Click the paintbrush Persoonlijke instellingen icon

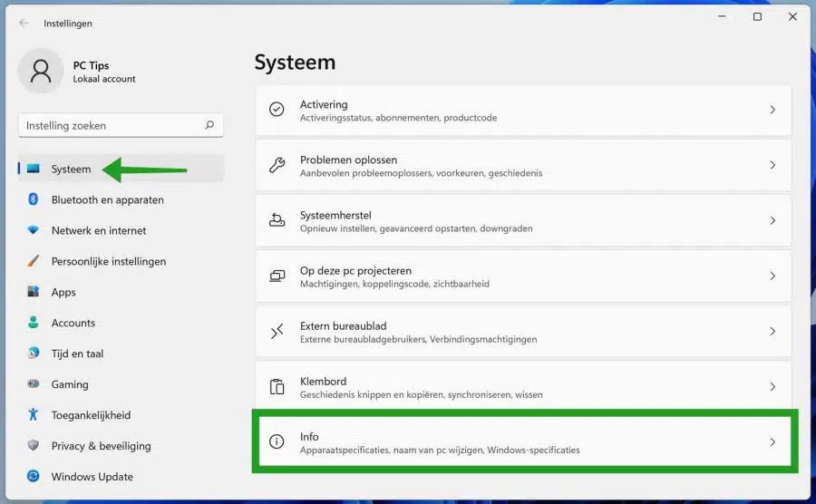34,260
